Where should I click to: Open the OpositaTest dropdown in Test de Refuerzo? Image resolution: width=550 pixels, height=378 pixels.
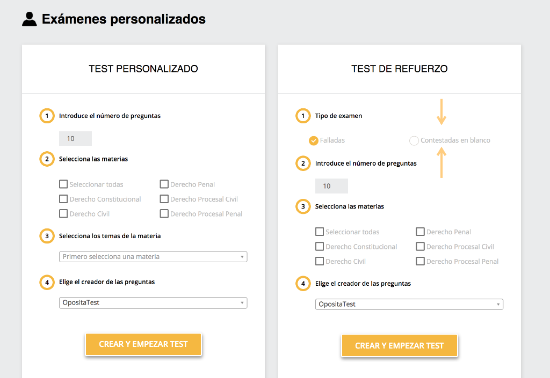409,304
